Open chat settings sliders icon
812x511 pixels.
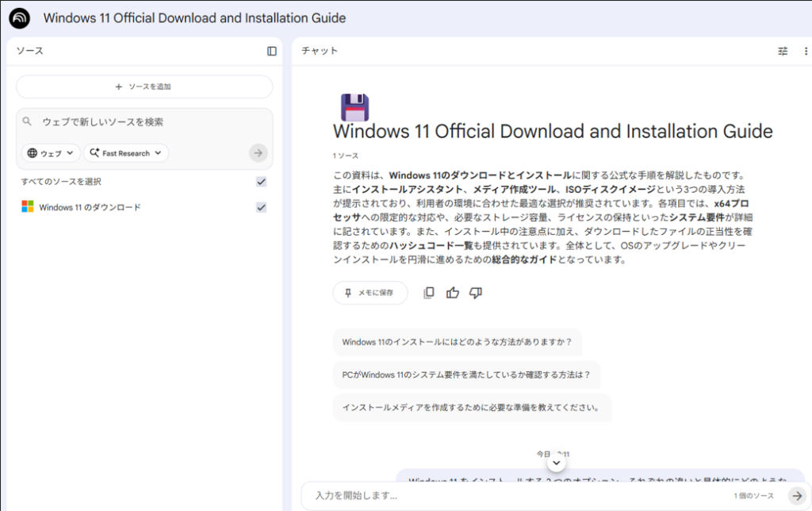click(x=783, y=51)
